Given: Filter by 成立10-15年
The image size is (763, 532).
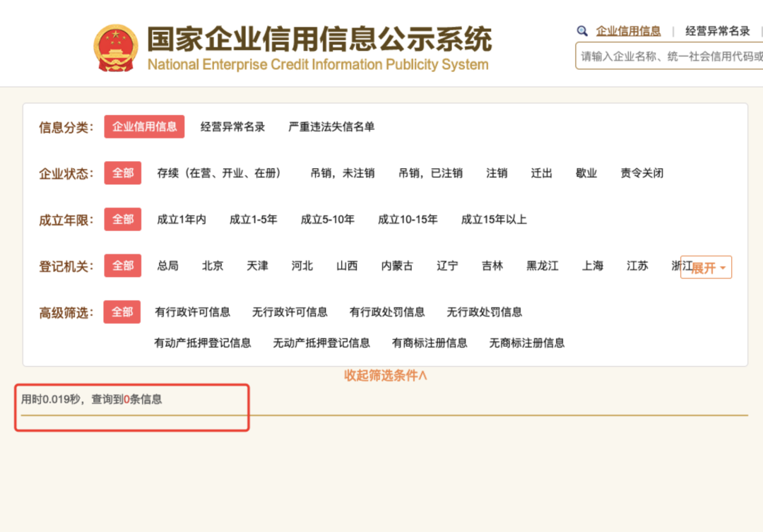Looking at the screenshot, I should point(408,220).
